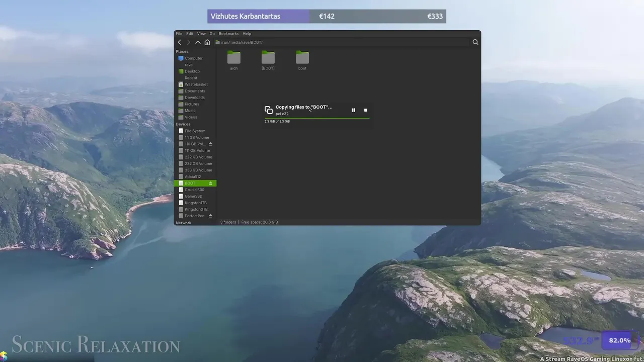Image resolution: width=644 pixels, height=362 pixels.
Task: Go up to the parent folder
Action: (198, 42)
